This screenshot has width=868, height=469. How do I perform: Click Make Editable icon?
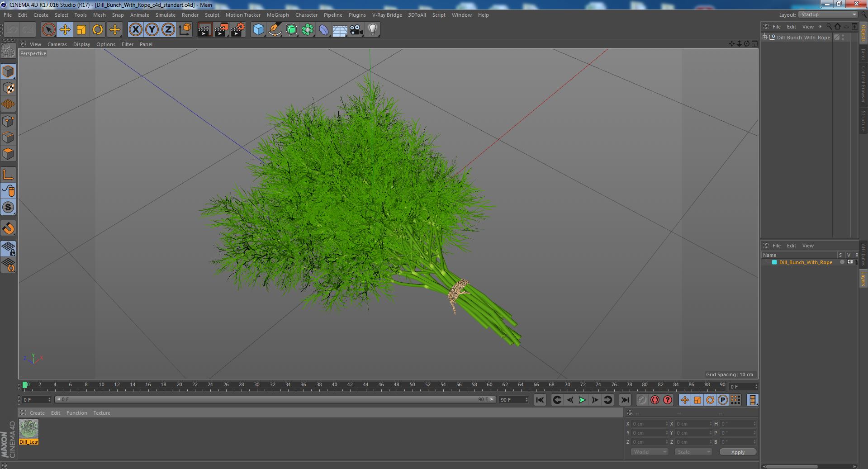pyautogui.click(x=8, y=51)
